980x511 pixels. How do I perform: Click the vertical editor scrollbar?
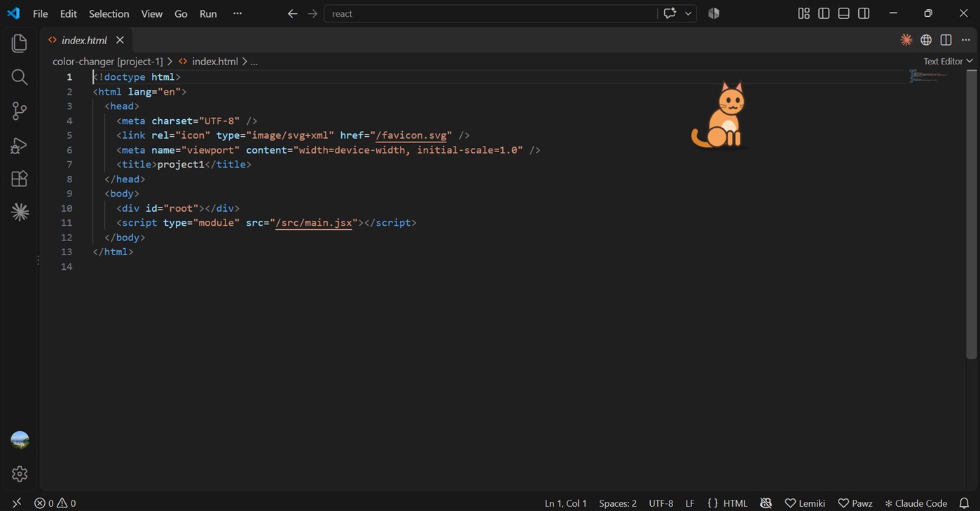tap(972, 214)
